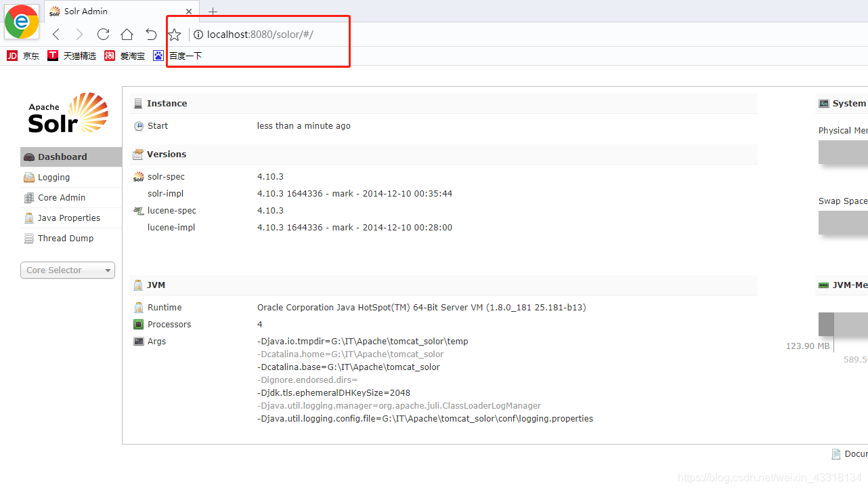The image size is (868, 490).
Task: Click the Processors chip icon
Action: coord(139,325)
